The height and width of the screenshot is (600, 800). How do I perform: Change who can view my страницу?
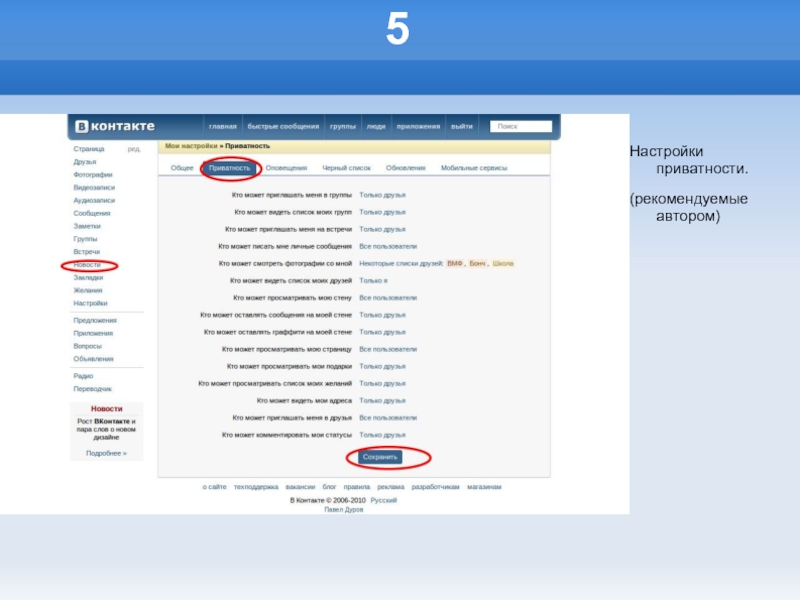pos(388,349)
